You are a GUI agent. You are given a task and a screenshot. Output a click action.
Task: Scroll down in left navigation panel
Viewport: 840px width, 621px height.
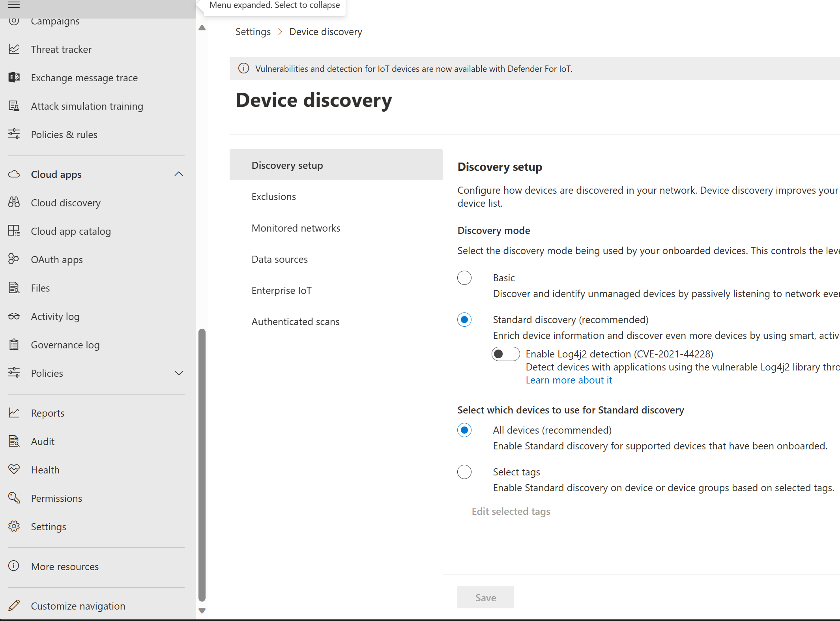pyautogui.click(x=202, y=610)
